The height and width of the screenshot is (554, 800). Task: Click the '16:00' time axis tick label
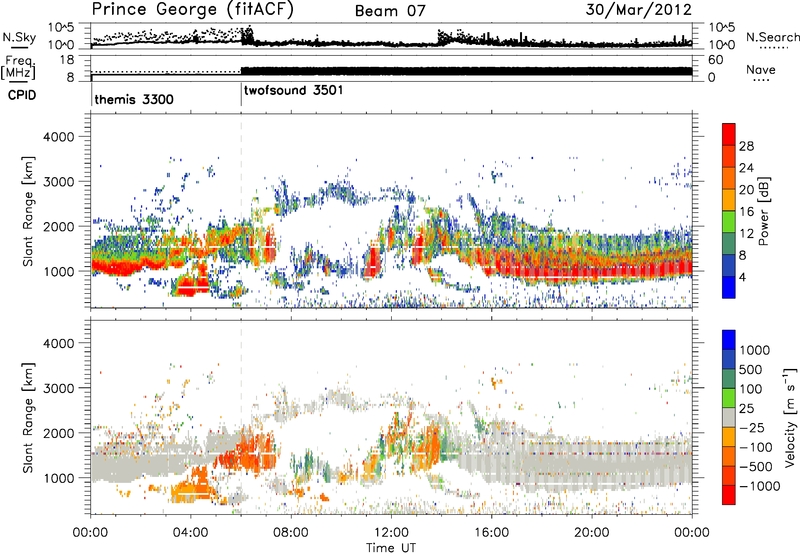click(x=491, y=533)
